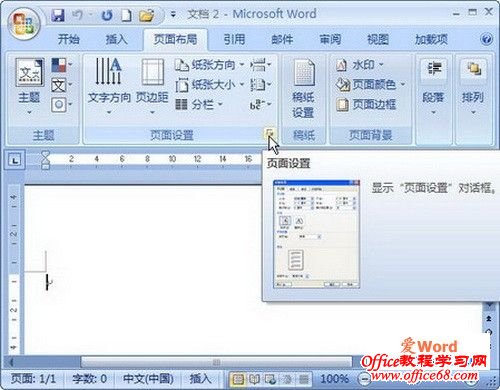Select Print Layout view icon
The width and height of the screenshot is (500, 390).
point(237,379)
